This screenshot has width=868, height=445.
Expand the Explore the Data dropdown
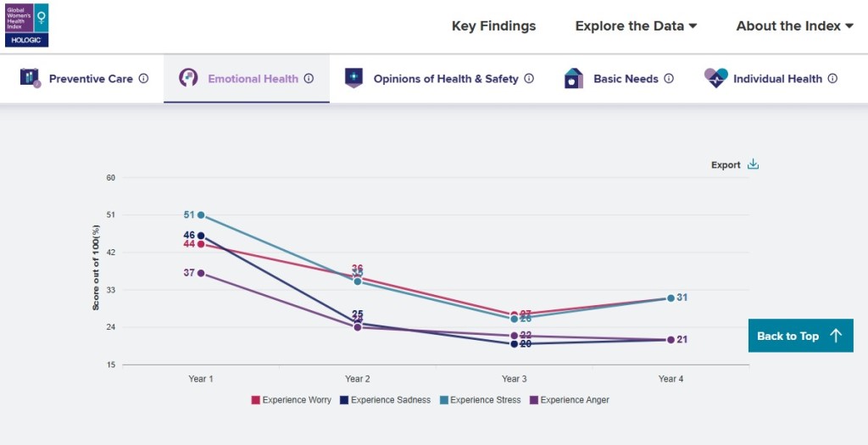pos(636,26)
